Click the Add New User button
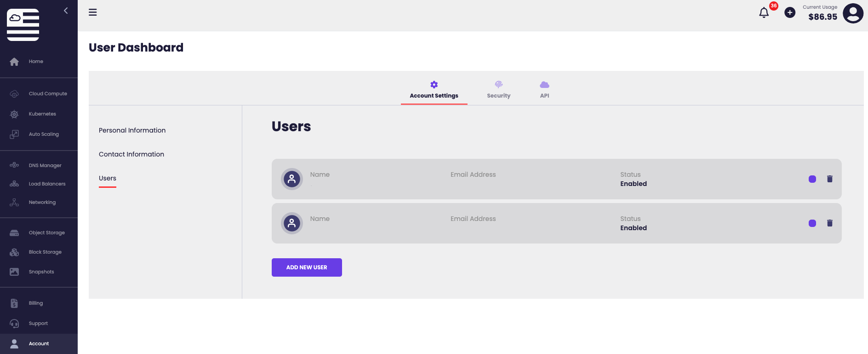The height and width of the screenshot is (354, 868). (x=307, y=267)
